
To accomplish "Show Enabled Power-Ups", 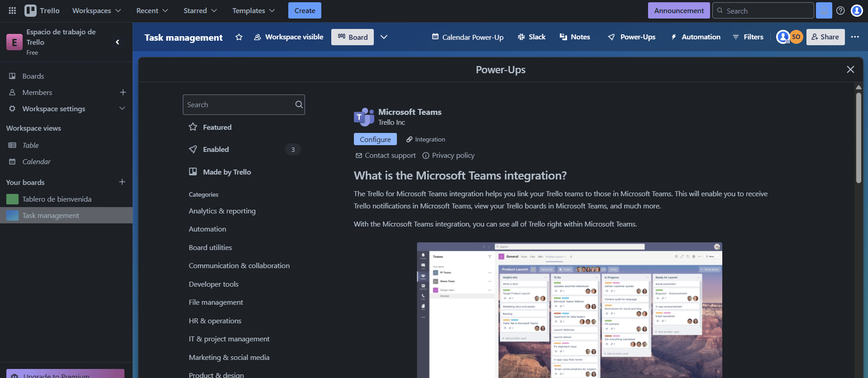I will click(x=244, y=149).
